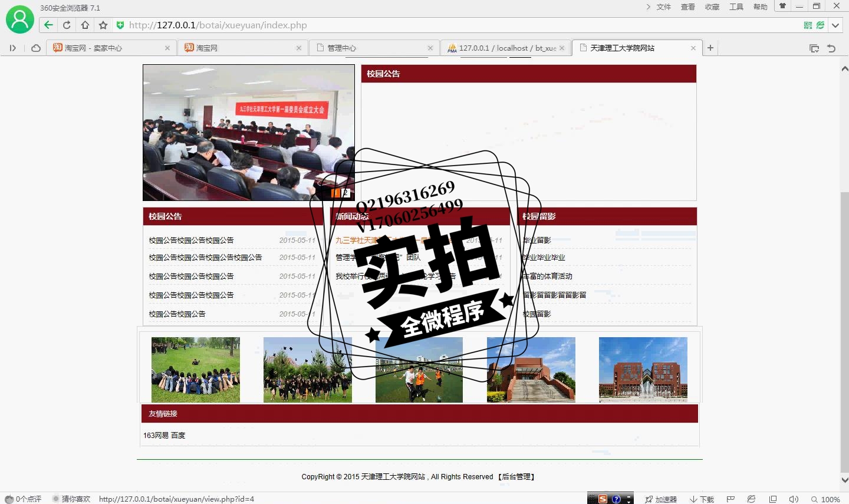The image size is (849, 504).
Task: Open the 163网易 friendly link
Action: click(x=156, y=435)
